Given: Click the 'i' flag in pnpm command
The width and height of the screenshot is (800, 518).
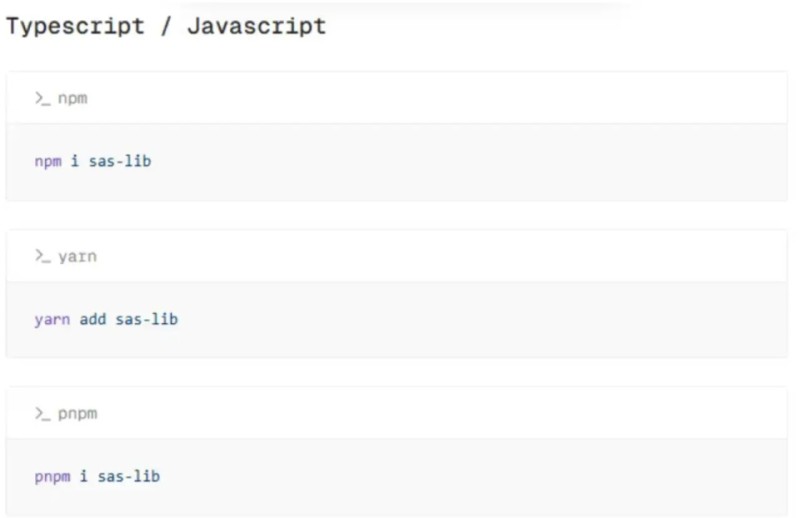Looking at the screenshot, I should 83,476.
